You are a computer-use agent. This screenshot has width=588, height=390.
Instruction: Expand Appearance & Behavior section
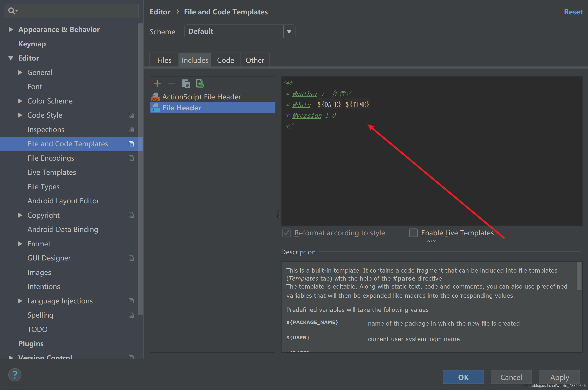[11, 29]
